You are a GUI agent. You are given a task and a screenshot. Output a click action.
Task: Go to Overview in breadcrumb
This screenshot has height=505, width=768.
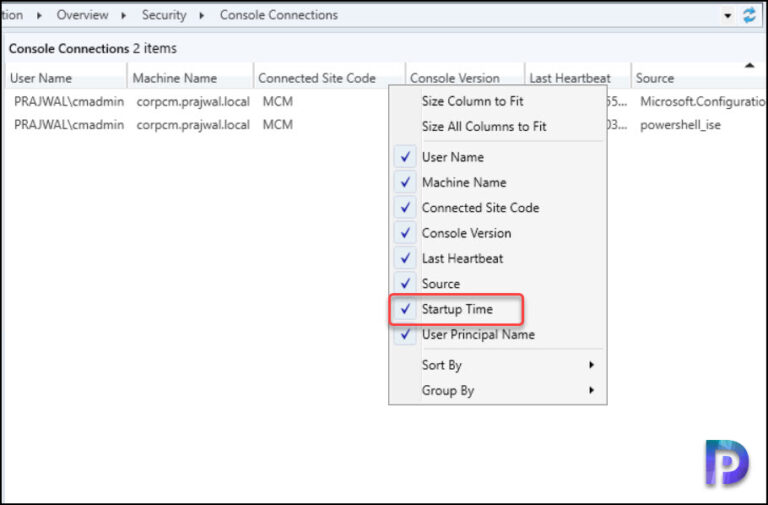(82, 15)
